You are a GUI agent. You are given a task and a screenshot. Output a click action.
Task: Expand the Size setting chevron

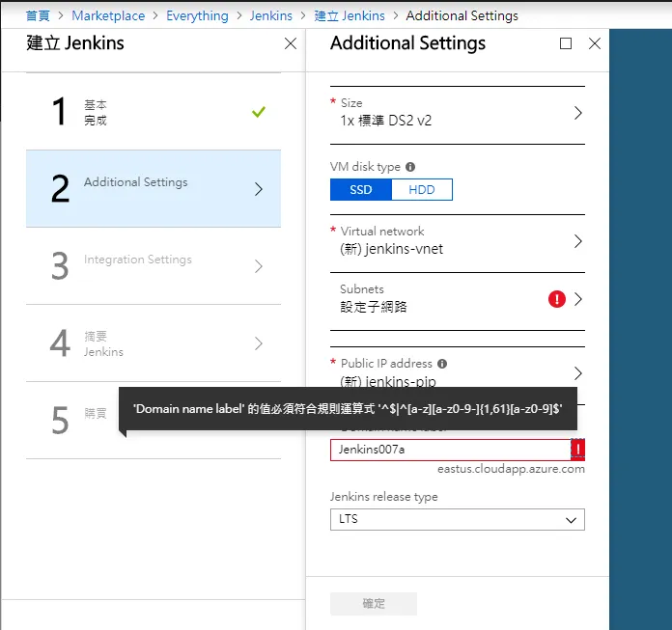coord(577,113)
